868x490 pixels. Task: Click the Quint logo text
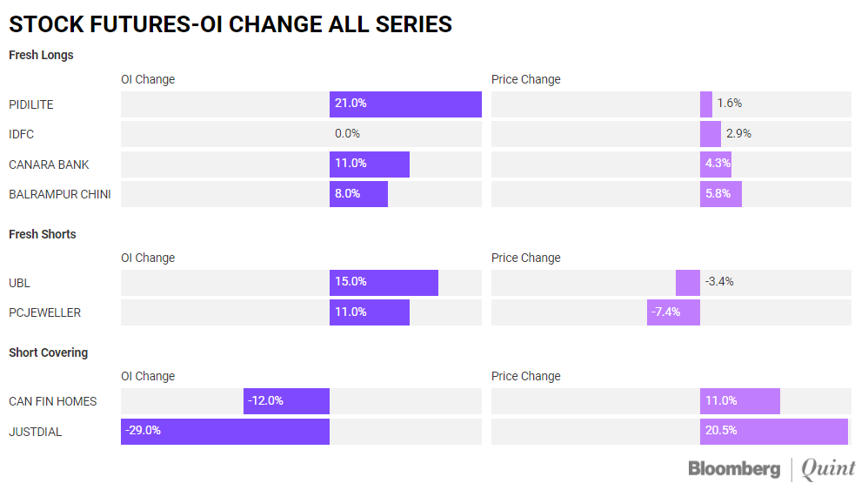coord(828,469)
